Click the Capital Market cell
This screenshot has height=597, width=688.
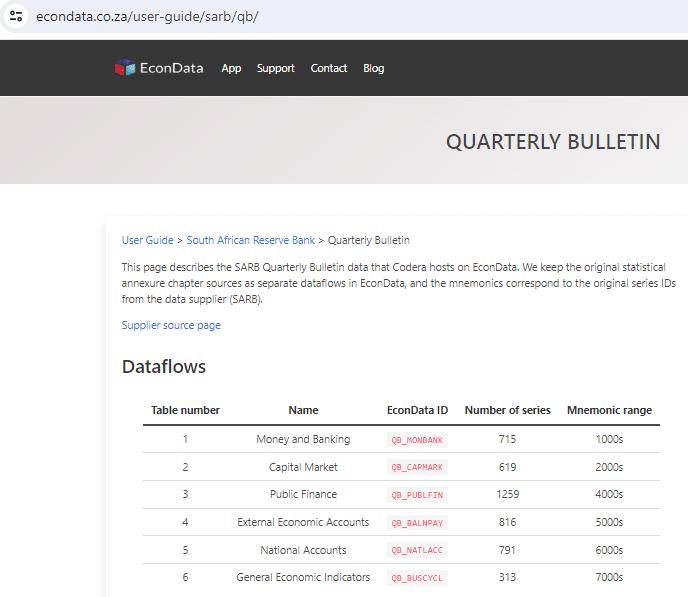303,467
